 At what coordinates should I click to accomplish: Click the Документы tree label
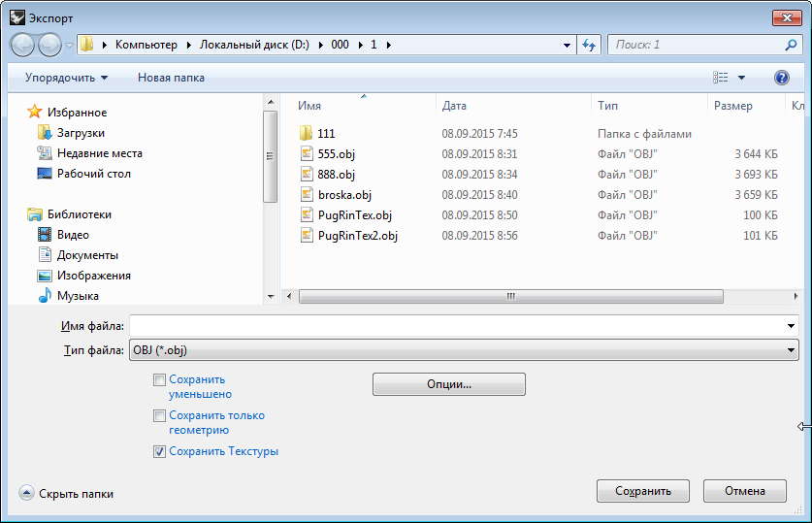click(x=87, y=255)
